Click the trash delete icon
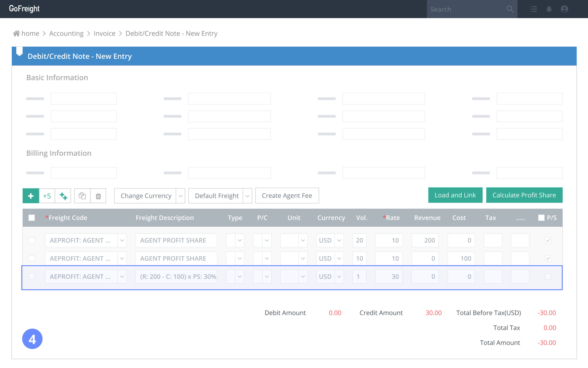Screen dimensions: 588x368 tap(98, 196)
